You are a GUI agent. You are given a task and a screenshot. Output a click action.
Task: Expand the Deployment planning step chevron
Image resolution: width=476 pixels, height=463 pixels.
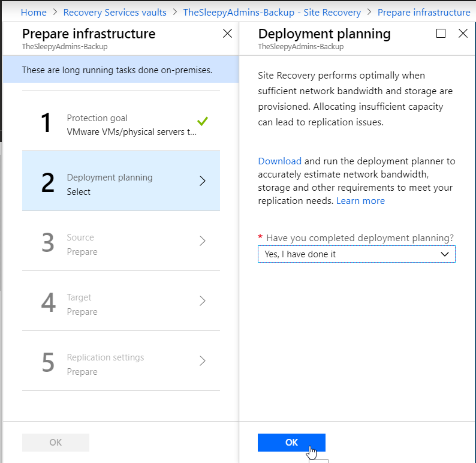(203, 181)
